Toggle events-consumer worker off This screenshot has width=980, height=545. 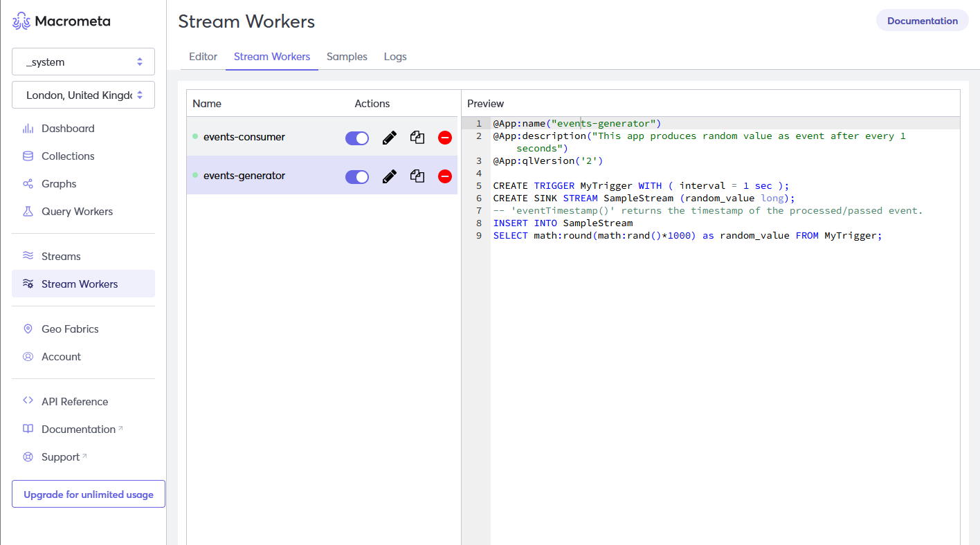click(357, 138)
